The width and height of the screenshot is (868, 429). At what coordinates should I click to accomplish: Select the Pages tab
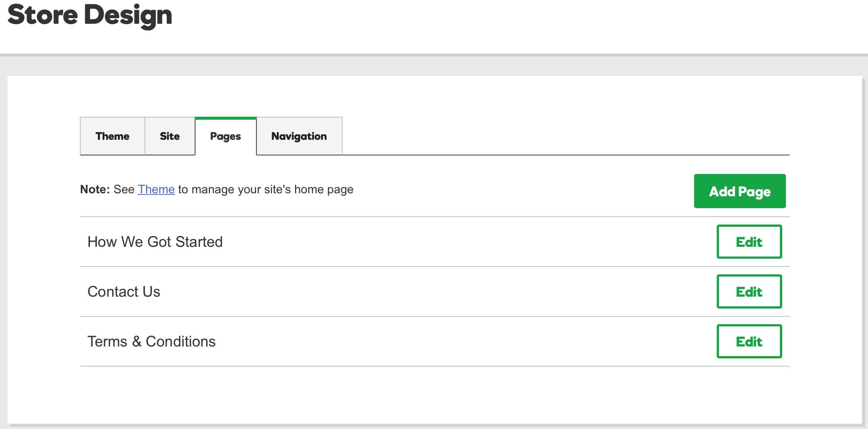click(226, 136)
